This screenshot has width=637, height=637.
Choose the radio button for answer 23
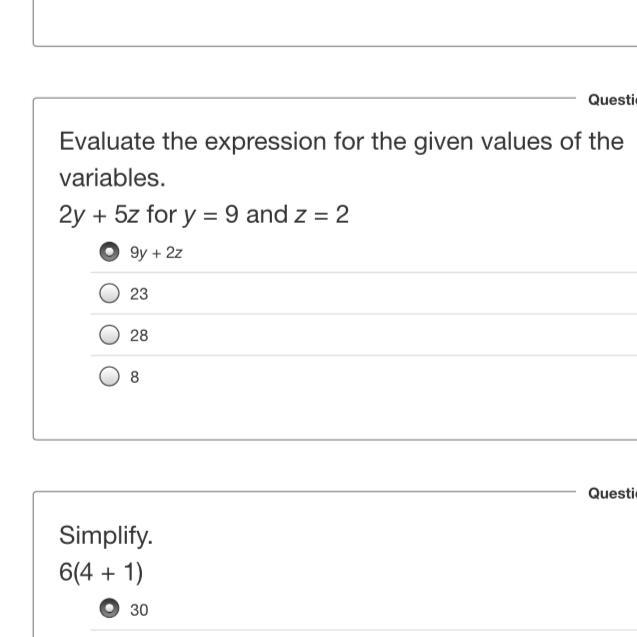(109, 294)
